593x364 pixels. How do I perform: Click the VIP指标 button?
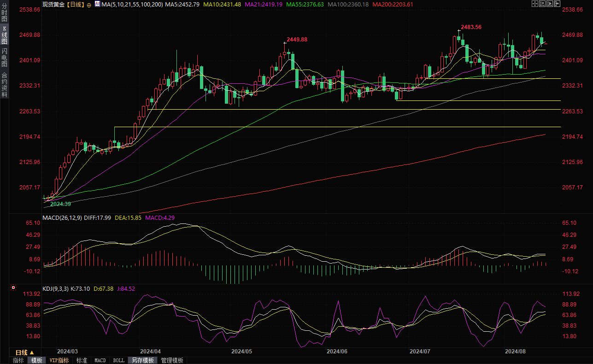point(59,360)
